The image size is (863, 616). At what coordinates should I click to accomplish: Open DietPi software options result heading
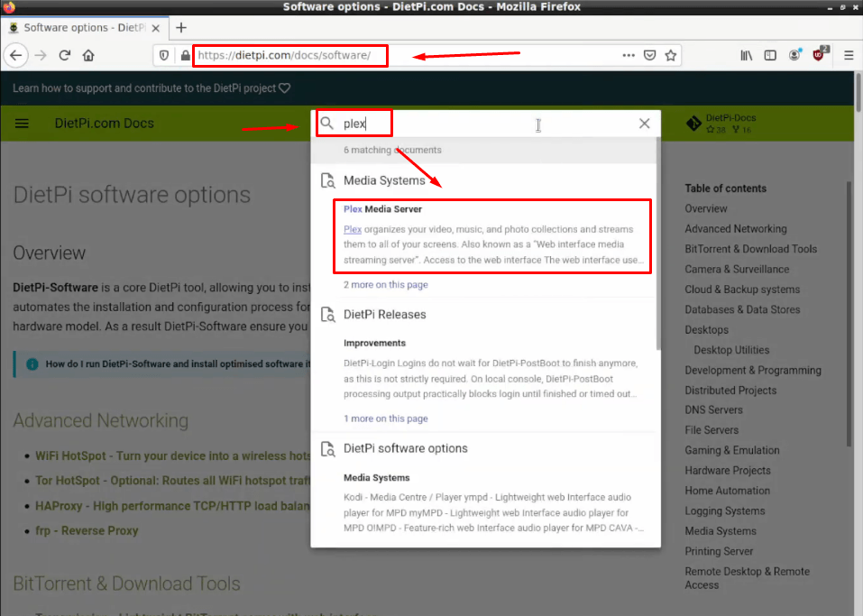(406, 448)
